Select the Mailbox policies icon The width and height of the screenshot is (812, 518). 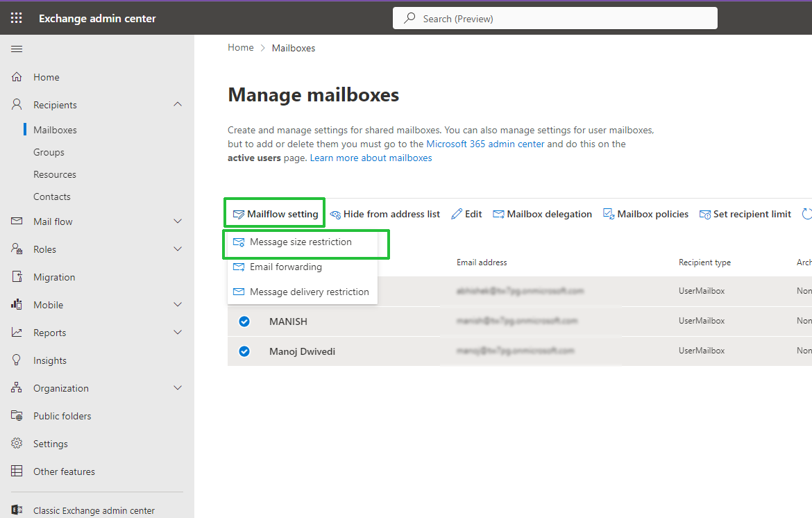[x=609, y=213]
